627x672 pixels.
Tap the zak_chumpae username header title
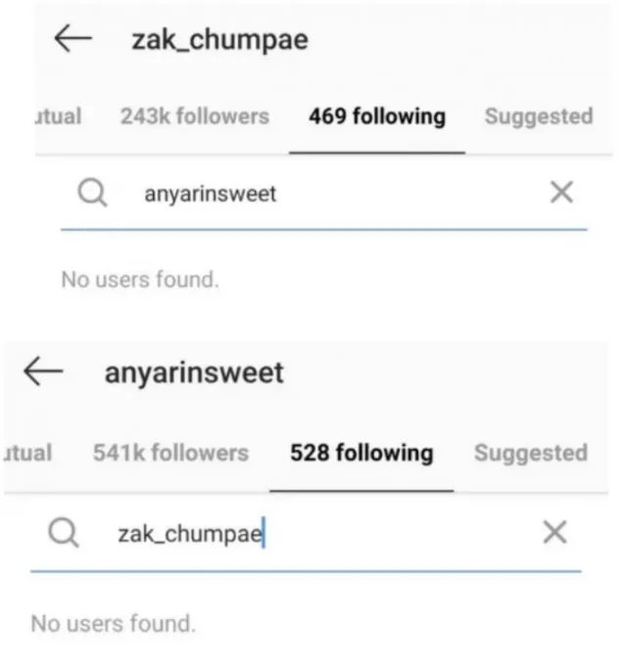pyautogui.click(x=219, y=40)
